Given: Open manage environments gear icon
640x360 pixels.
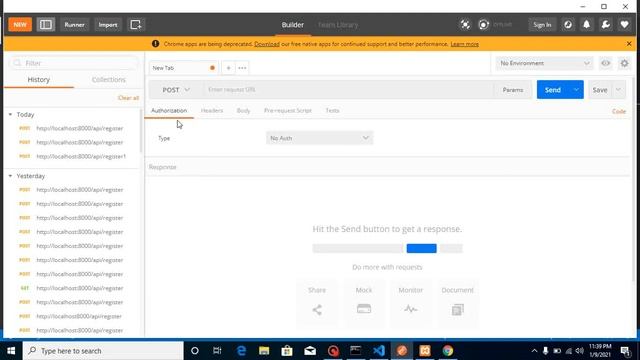Looking at the screenshot, I should coord(624,63).
